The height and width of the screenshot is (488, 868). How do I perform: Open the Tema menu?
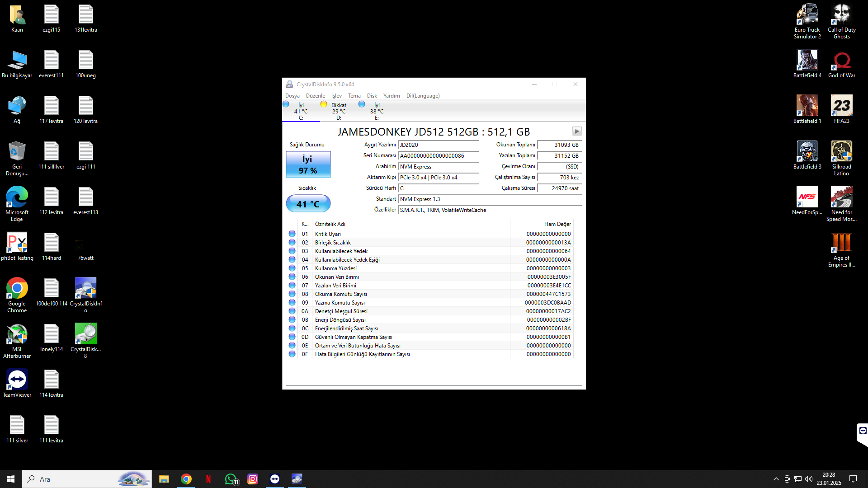pos(354,96)
